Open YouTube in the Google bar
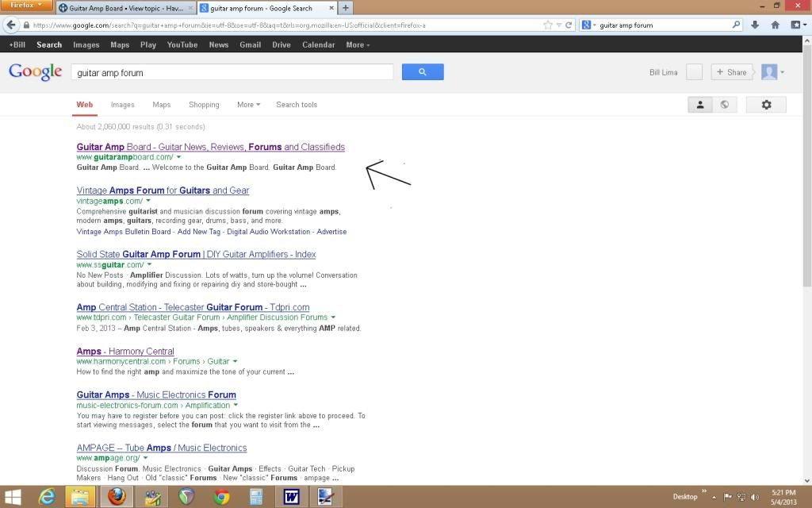This screenshot has width=812, height=508. [x=182, y=44]
